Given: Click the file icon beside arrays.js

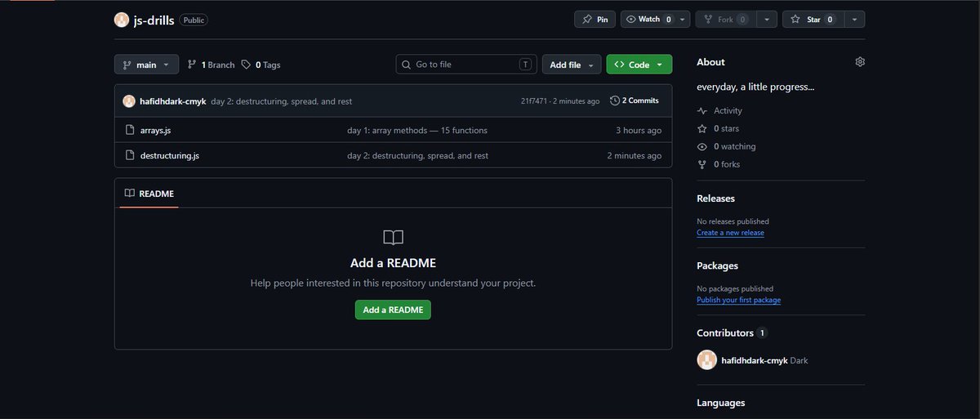Looking at the screenshot, I should click(x=129, y=131).
